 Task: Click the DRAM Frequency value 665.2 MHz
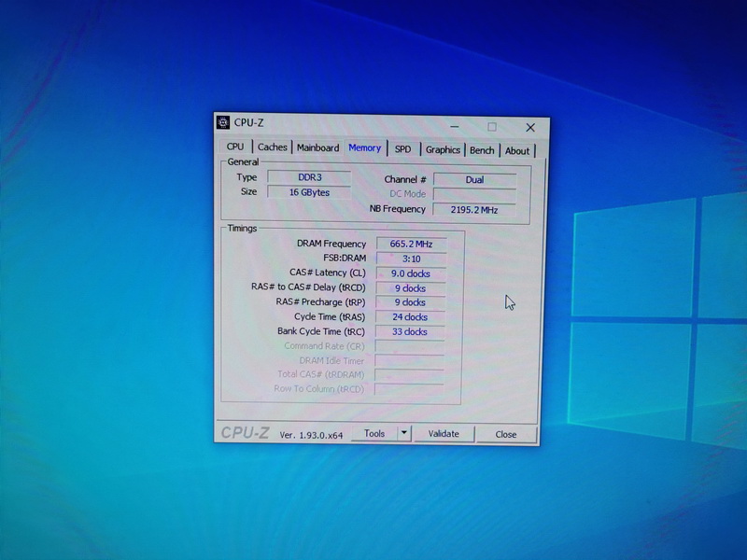(x=411, y=244)
